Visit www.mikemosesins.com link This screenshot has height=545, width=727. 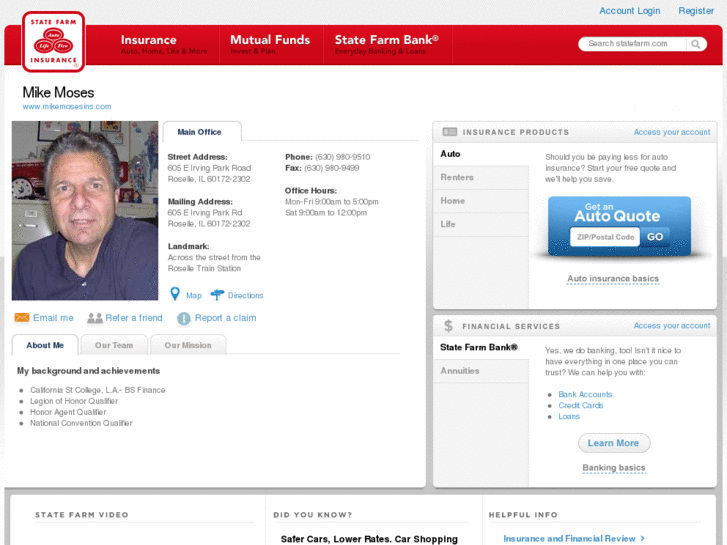(x=67, y=106)
